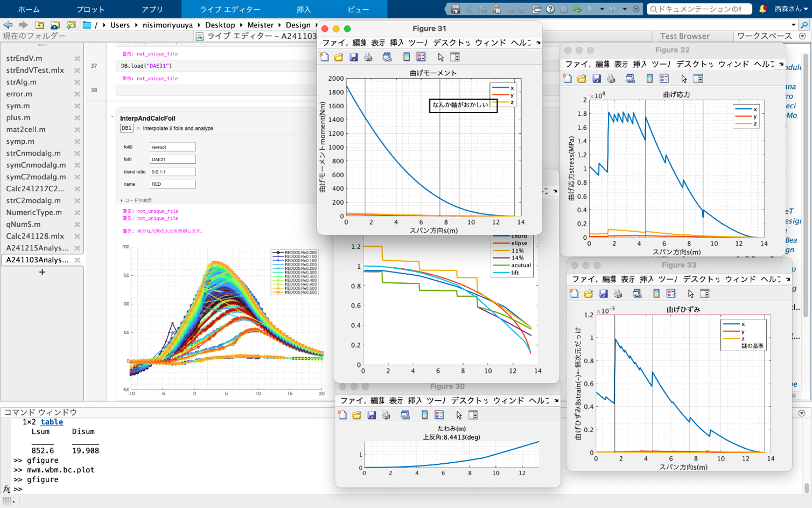Close strEndV.m file tab
Viewport: 812px width, 508px height.
pos(77,58)
